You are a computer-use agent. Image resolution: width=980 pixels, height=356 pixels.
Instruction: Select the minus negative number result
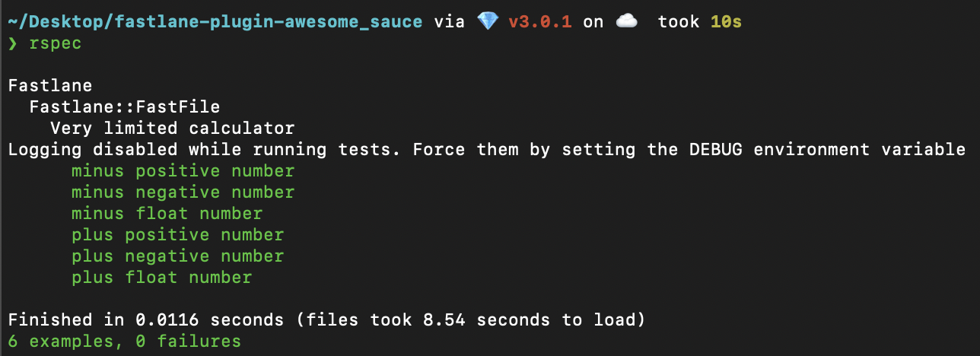[183, 192]
